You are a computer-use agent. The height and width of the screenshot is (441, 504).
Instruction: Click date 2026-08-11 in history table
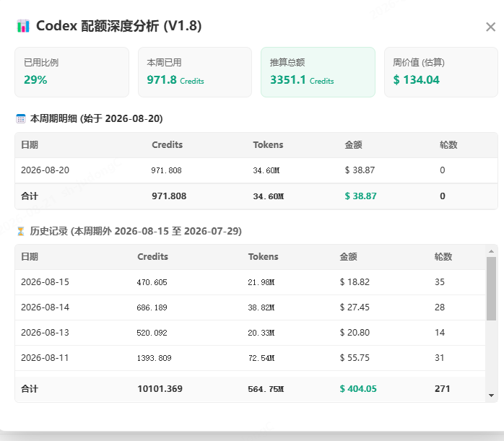pyautogui.click(x=45, y=358)
